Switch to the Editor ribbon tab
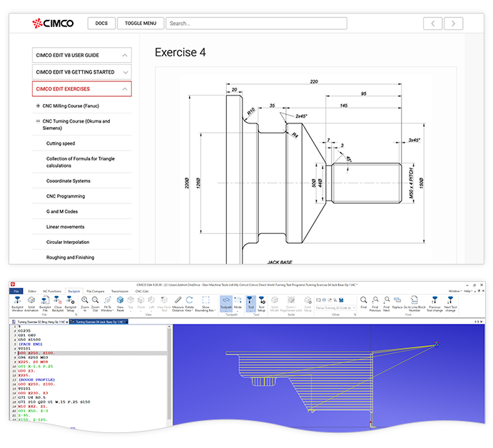493x448 pixels. tap(32, 291)
